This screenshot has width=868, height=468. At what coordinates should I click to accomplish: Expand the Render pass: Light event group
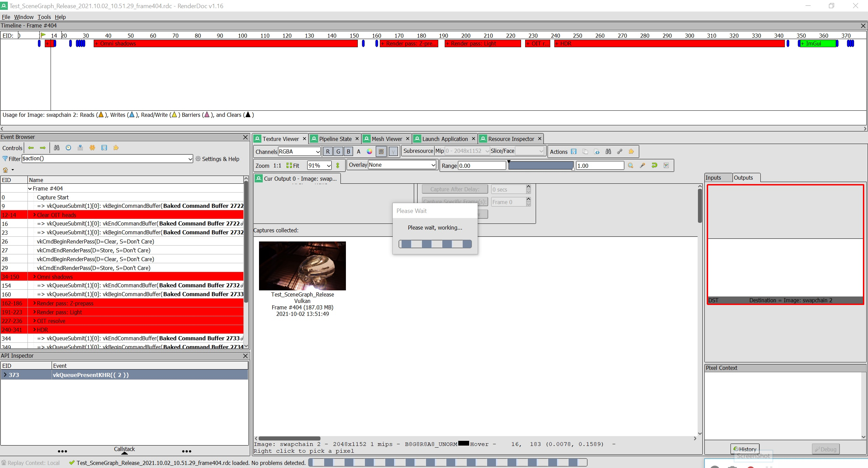[34, 312]
